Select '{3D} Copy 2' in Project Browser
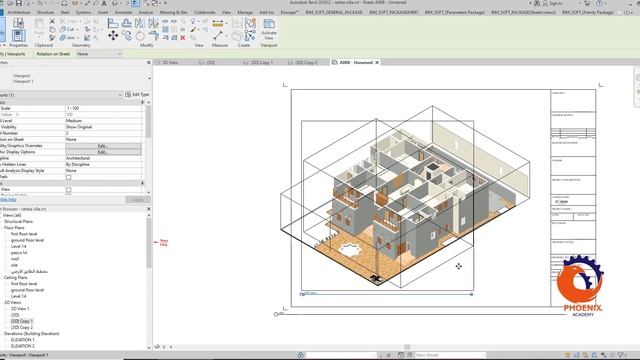Image resolution: width=640 pixels, height=360 pixels. (x=22, y=327)
